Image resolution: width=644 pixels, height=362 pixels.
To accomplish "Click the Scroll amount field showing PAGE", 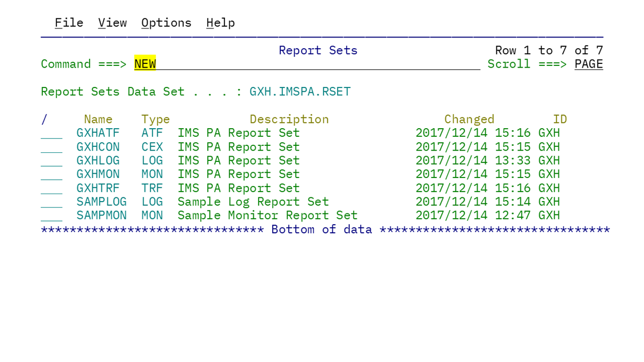I will pyautogui.click(x=588, y=64).
